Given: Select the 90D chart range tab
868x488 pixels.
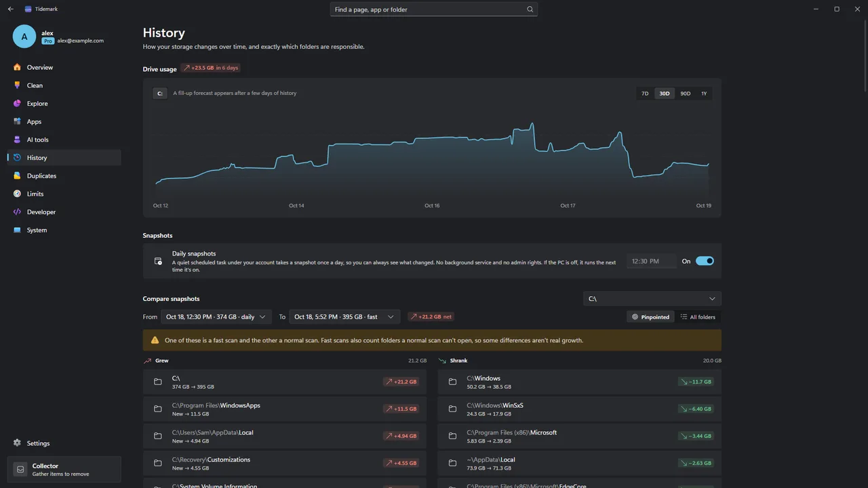Looking at the screenshot, I should pyautogui.click(x=686, y=94).
